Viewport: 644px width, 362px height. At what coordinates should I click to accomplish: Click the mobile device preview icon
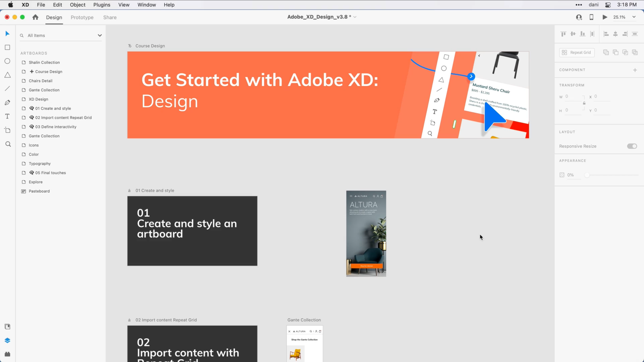click(x=591, y=17)
